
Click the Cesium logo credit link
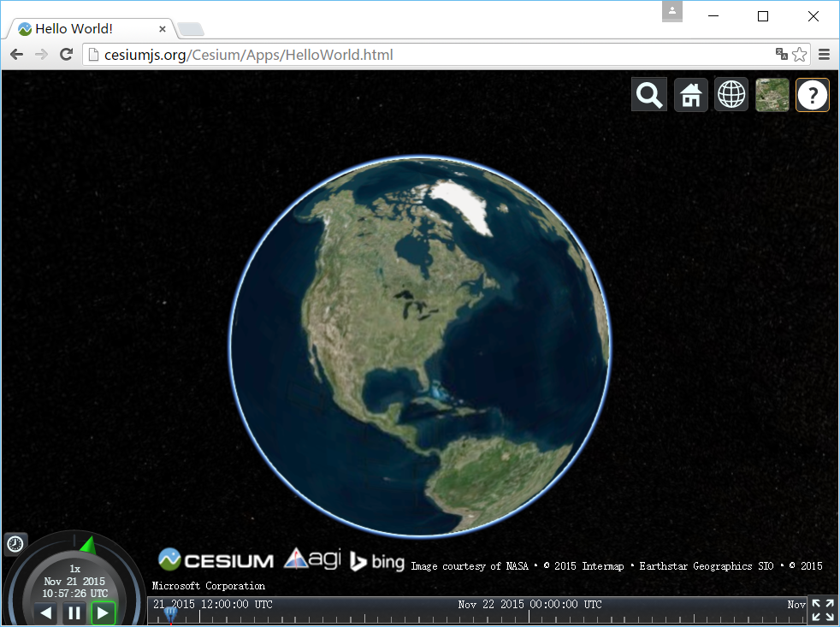click(216, 559)
